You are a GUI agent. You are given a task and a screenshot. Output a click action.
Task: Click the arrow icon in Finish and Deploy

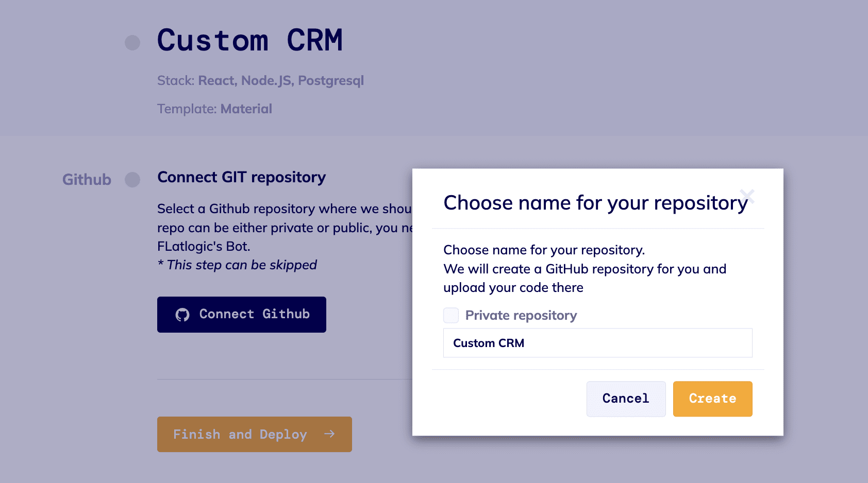[x=329, y=434]
